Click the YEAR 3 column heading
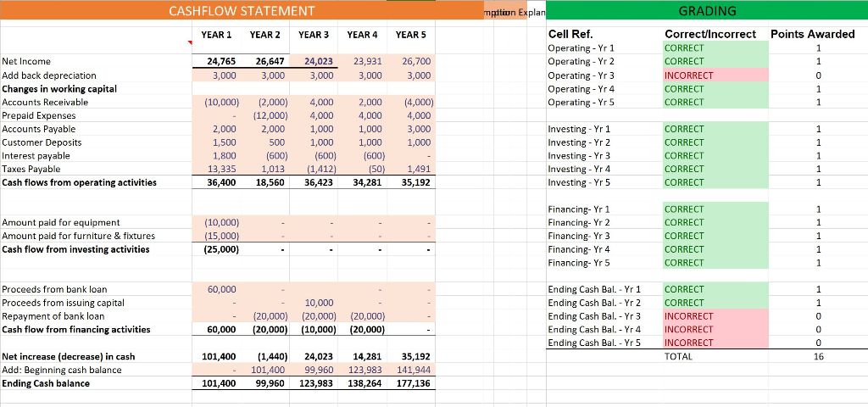The height and width of the screenshot is (407, 868). (314, 34)
